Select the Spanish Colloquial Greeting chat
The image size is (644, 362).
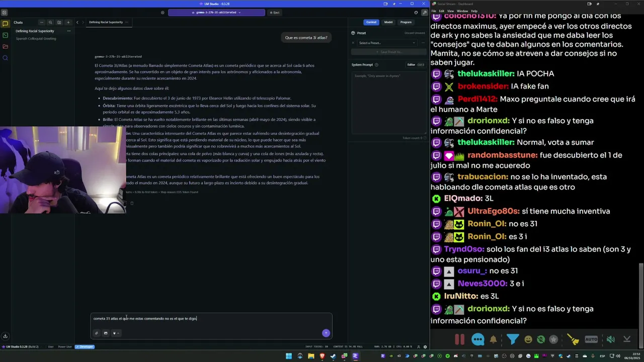coord(36,39)
